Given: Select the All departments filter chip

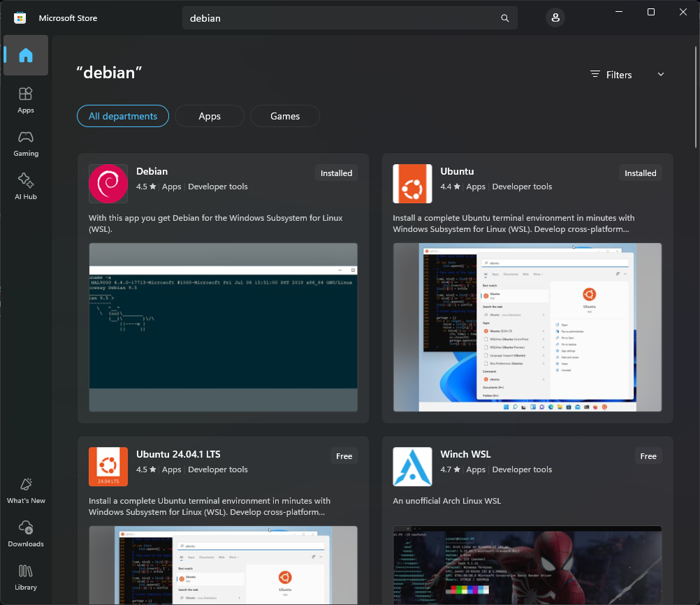Looking at the screenshot, I should point(123,117).
